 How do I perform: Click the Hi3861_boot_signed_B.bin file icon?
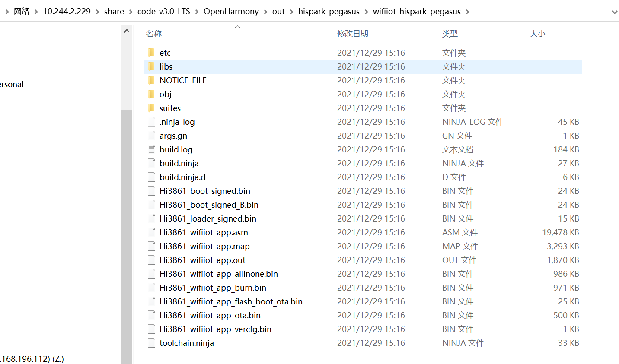(151, 205)
